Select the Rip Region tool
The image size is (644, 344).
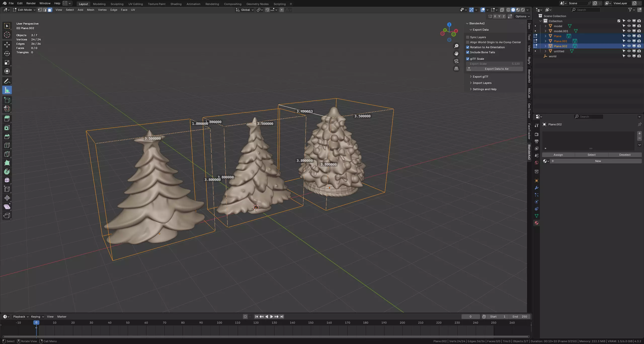7,216
